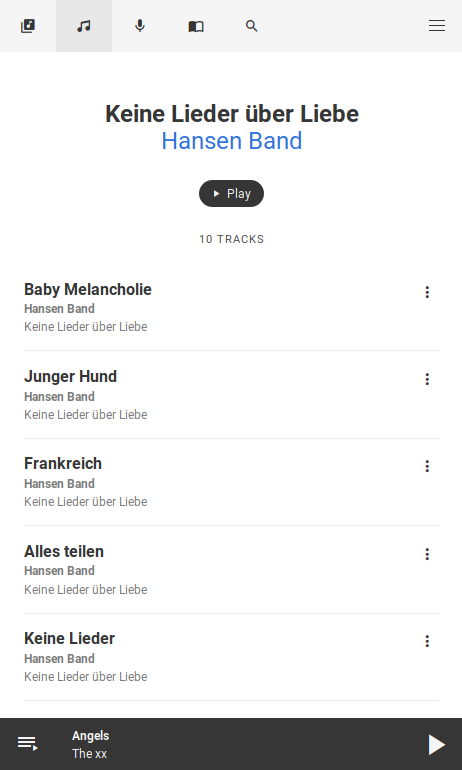Image resolution: width=462 pixels, height=770 pixels.
Task: Open the Audiobooks book icon
Action: pyautogui.click(x=196, y=26)
